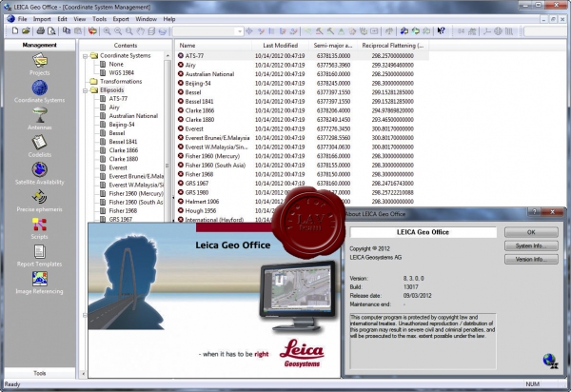Viewport: 571px width, 392px height.
Task: Select the Hough 1956 list row
Action: pos(201,210)
